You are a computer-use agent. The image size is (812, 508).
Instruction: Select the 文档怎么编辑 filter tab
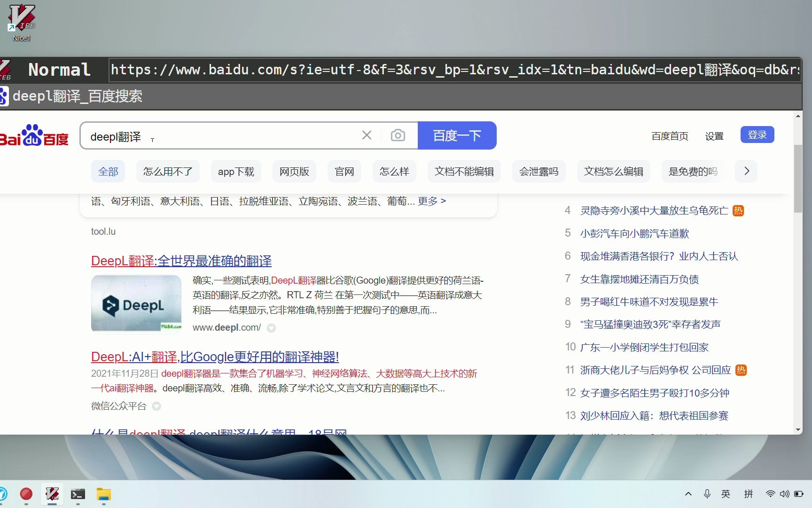click(x=614, y=171)
